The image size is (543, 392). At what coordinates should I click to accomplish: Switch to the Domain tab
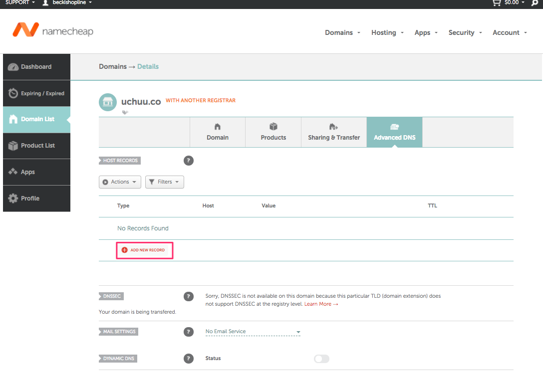click(218, 132)
